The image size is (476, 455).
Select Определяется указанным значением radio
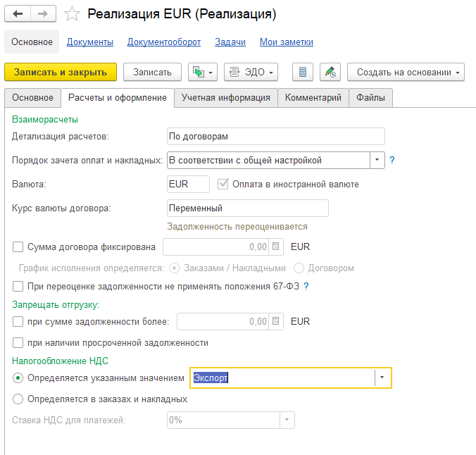click(x=18, y=378)
